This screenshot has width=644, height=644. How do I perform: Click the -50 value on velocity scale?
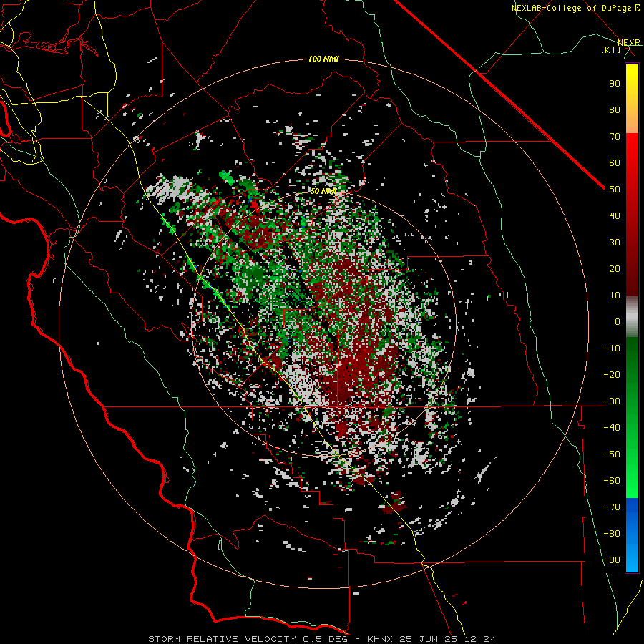click(612, 454)
